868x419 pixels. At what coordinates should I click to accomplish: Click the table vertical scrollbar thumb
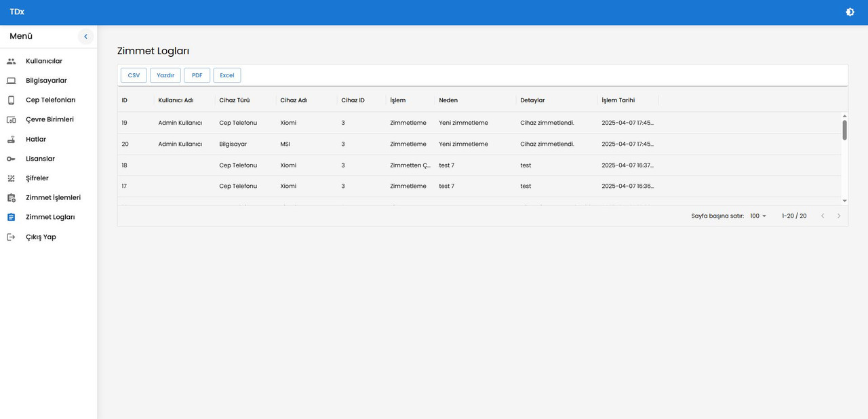[844, 130]
